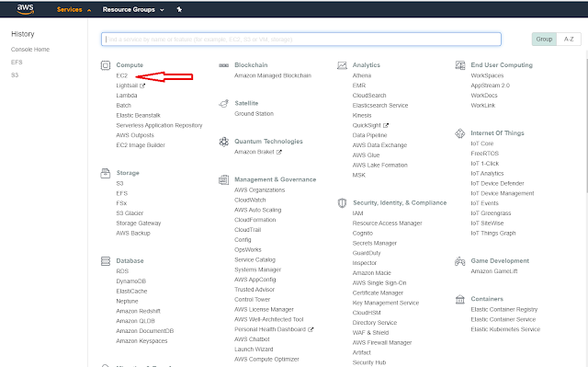This screenshot has width=588, height=367.
Task: Open Amazon GameLift
Action: point(494,271)
